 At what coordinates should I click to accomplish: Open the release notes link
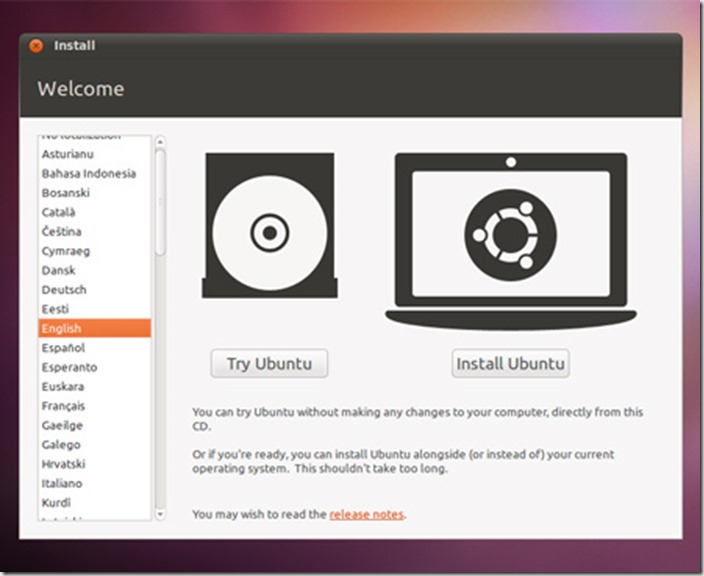366,514
